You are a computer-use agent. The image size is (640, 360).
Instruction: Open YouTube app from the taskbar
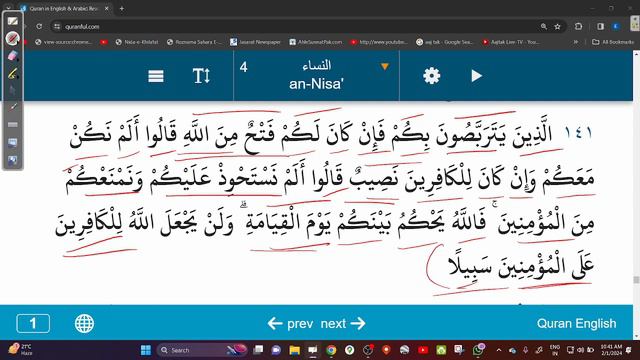[423, 350]
